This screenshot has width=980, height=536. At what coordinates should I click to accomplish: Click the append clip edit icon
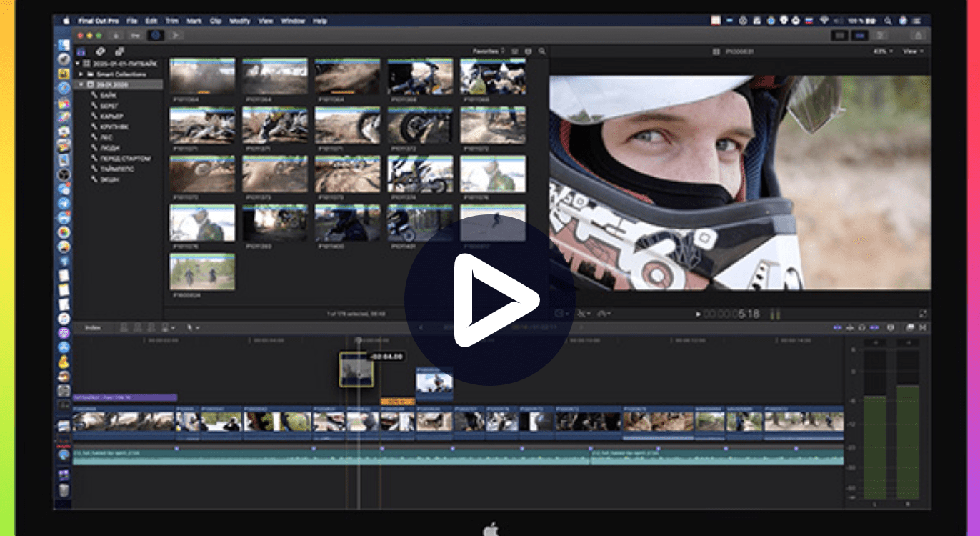tap(151, 328)
